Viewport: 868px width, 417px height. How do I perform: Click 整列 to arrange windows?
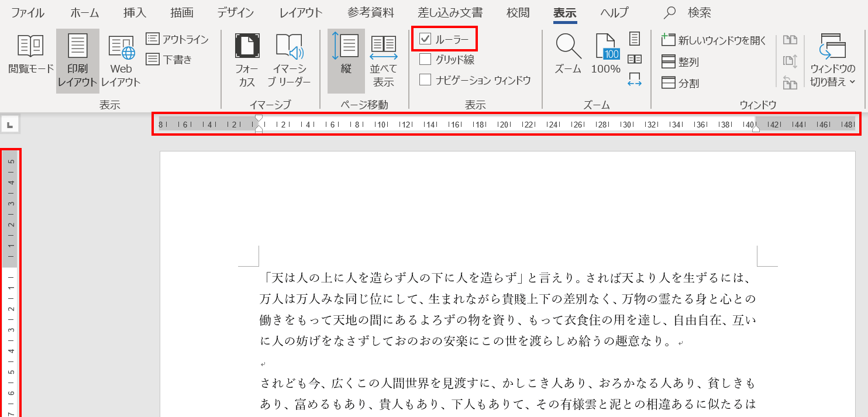[680, 61]
